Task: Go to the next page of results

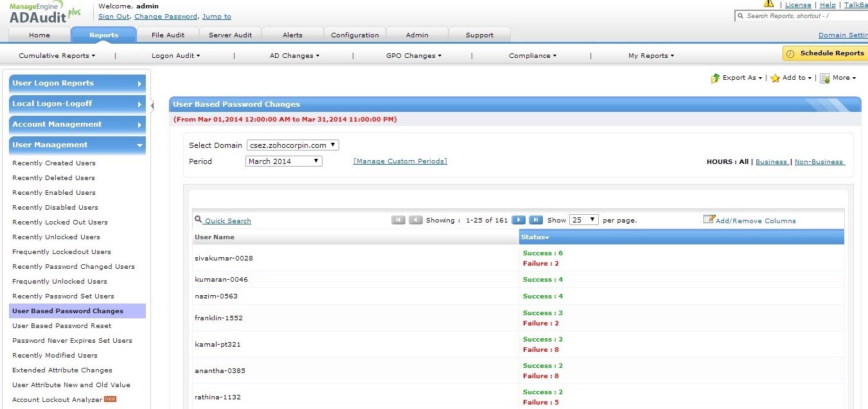Action: coord(518,219)
